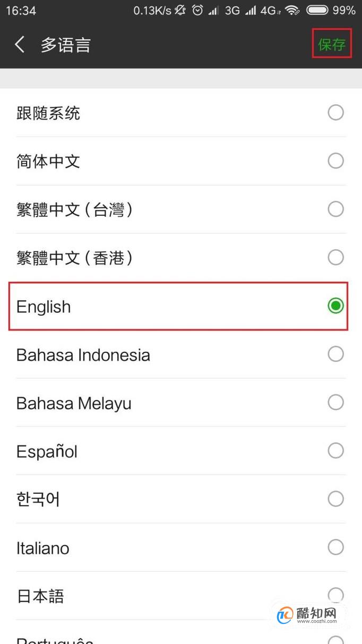
Task: Tap the English language row label
Action: (x=44, y=307)
